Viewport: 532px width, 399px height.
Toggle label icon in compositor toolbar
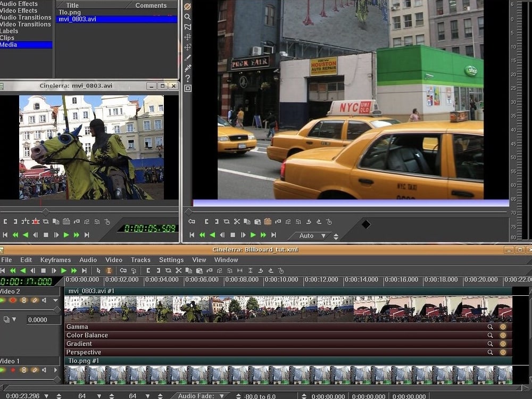pyautogui.click(x=278, y=221)
